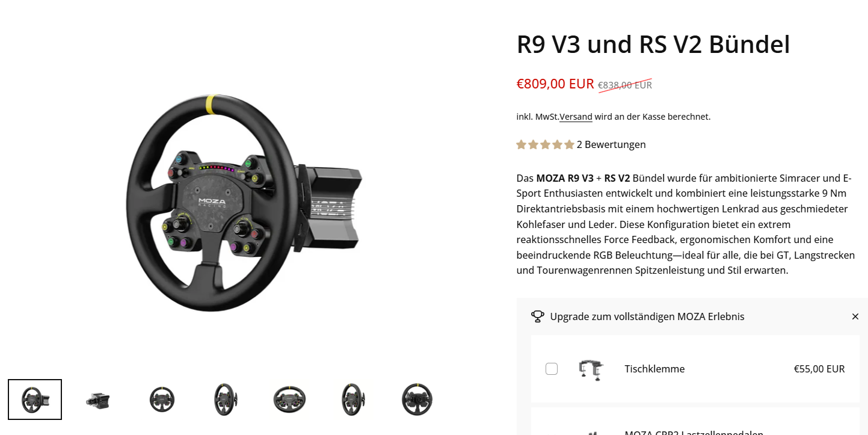Click the 2 Bewertungen reviews link

pyautogui.click(x=611, y=144)
